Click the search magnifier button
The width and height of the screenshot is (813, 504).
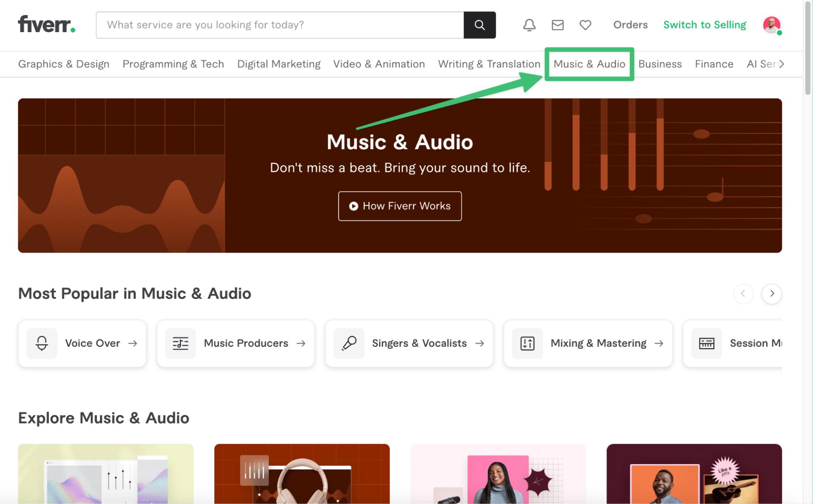click(x=480, y=25)
